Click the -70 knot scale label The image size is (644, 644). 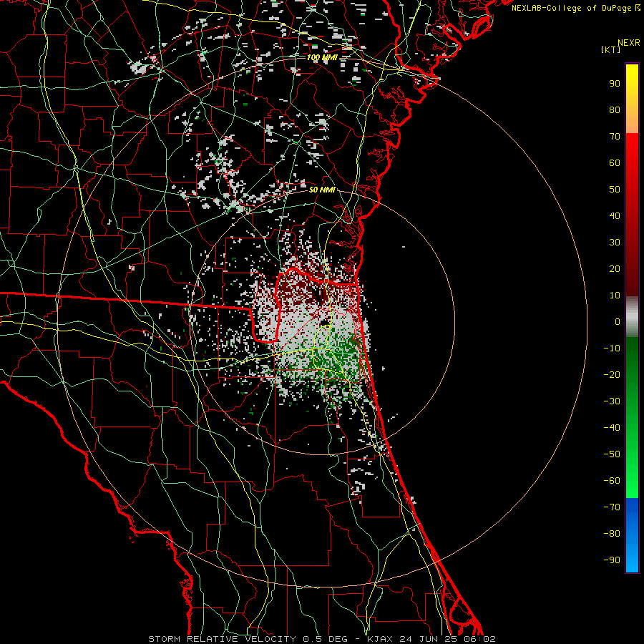pos(612,507)
